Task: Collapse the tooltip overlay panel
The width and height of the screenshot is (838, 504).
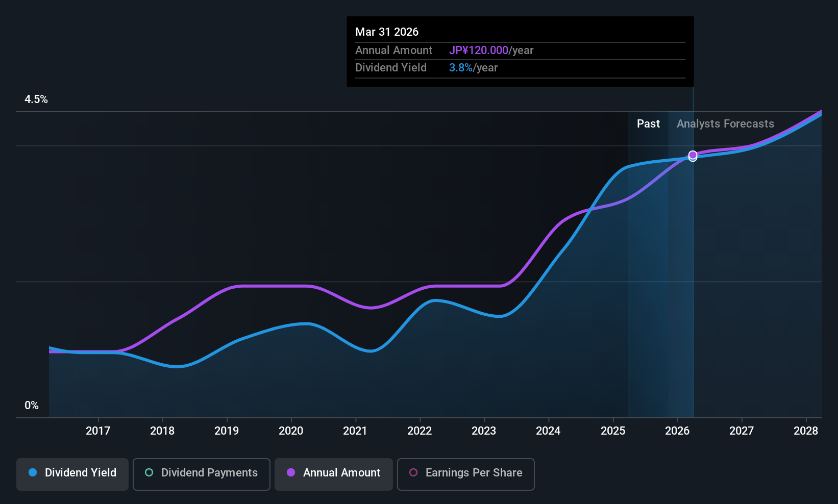Action: [520, 51]
